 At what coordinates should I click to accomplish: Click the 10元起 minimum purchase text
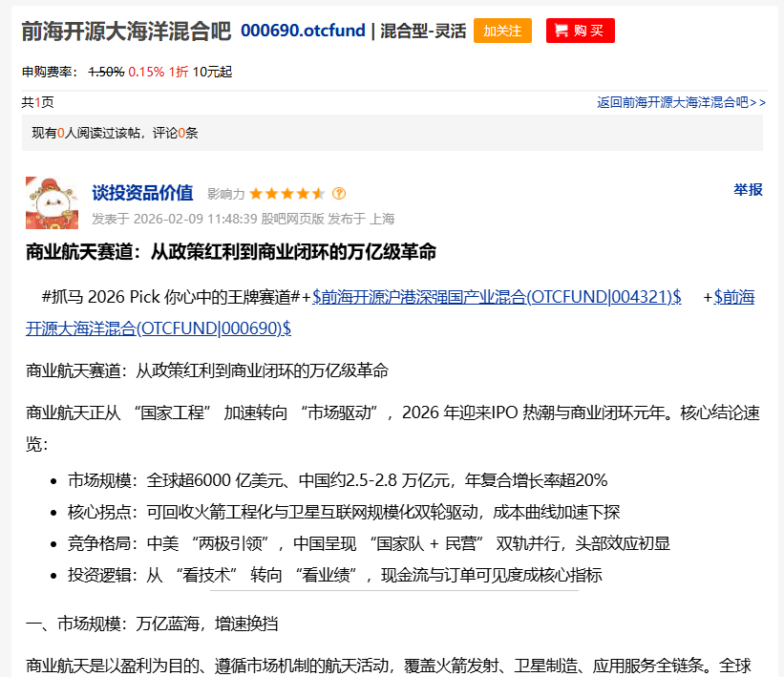pyautogui.click(x=213, y=72)
